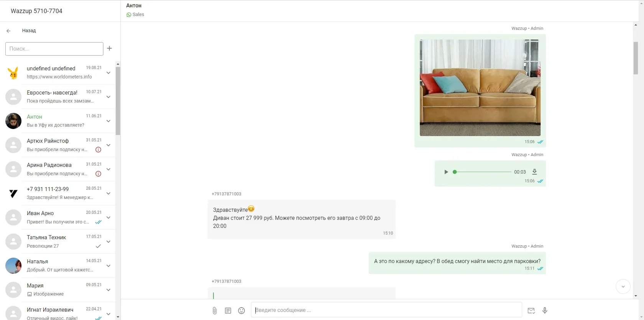644x320 pixels.
Task: Click the Назад back link
Action: 29,31
